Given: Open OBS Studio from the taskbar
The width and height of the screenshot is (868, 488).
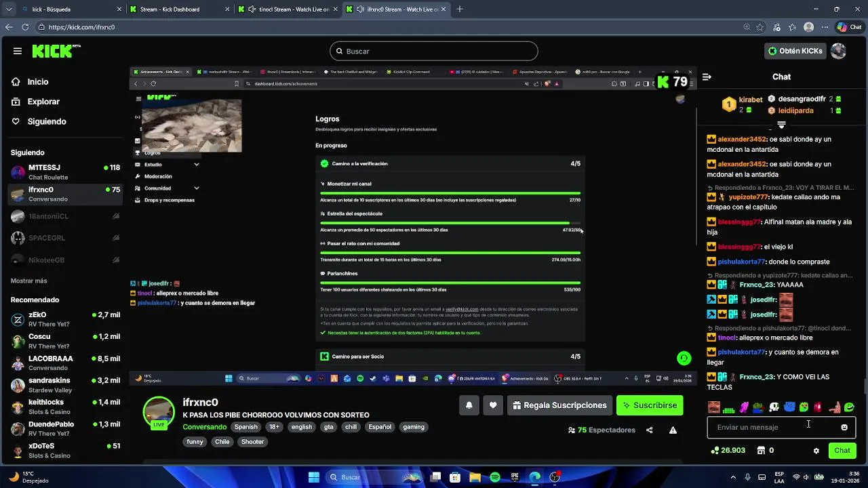Looking at the screenshot, I should (x=555, y=477).
